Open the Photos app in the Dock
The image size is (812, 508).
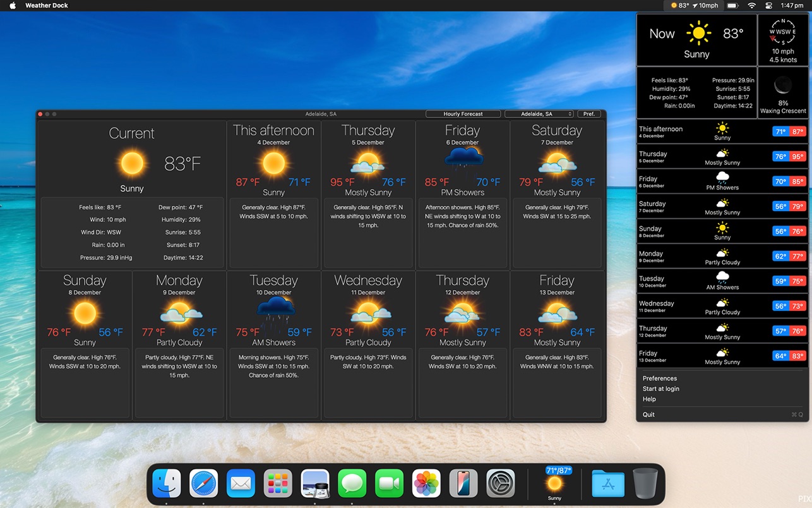click(426, 484)
